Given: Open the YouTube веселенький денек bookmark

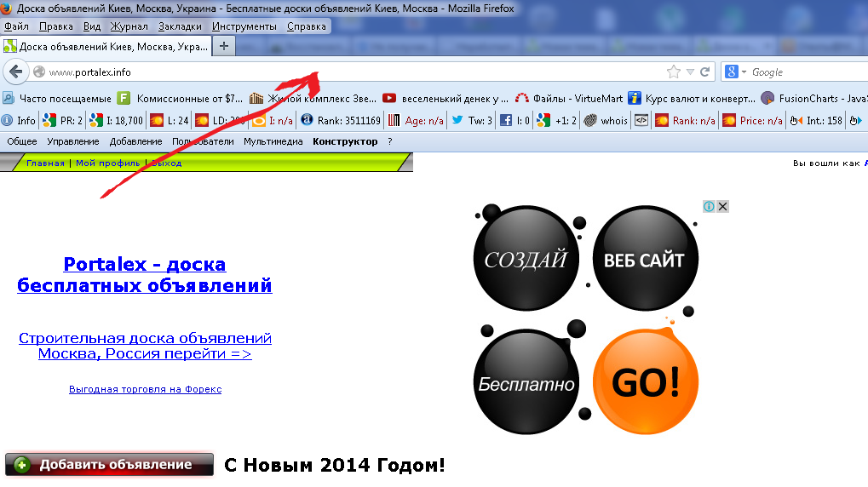Looking at the screenshot, I should point(445,99).
